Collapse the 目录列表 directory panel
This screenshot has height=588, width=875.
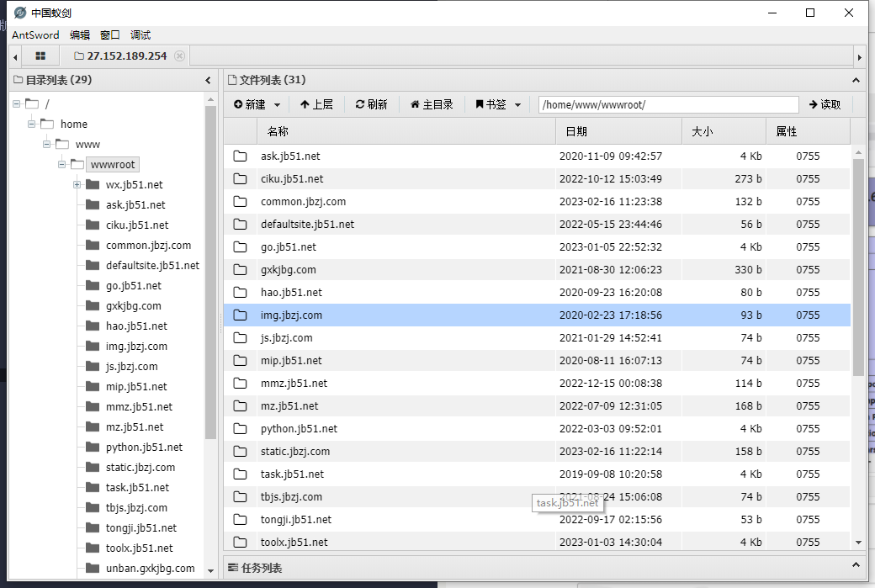208,80
